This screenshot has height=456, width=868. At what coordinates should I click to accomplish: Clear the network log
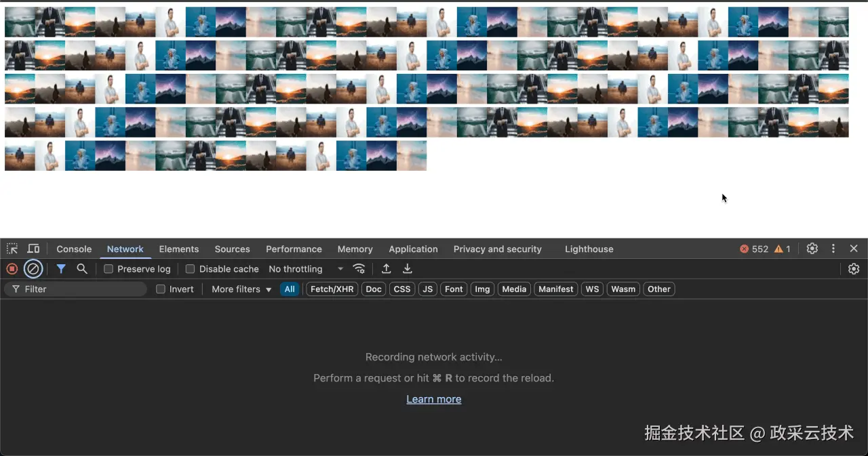(33, 269)
